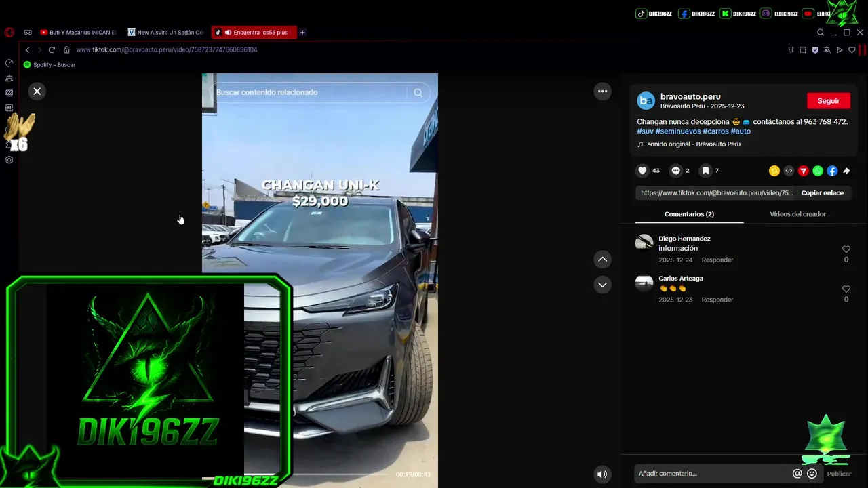
Task: Focus Añadir comentario input field
Action: point(713,474)
